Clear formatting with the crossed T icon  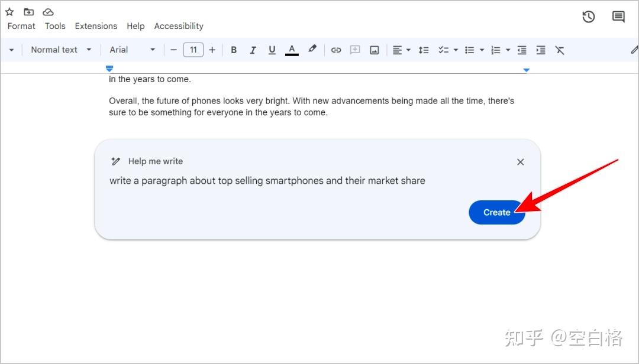560,50
